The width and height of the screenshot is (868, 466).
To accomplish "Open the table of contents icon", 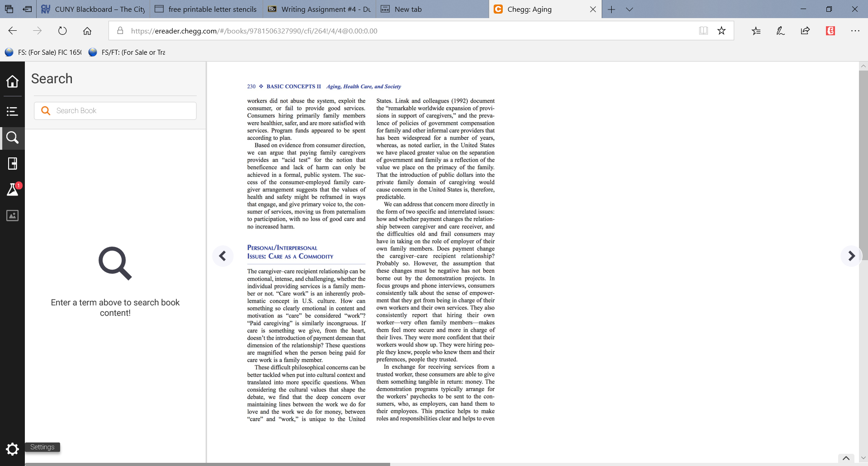I will click(12, 111).
